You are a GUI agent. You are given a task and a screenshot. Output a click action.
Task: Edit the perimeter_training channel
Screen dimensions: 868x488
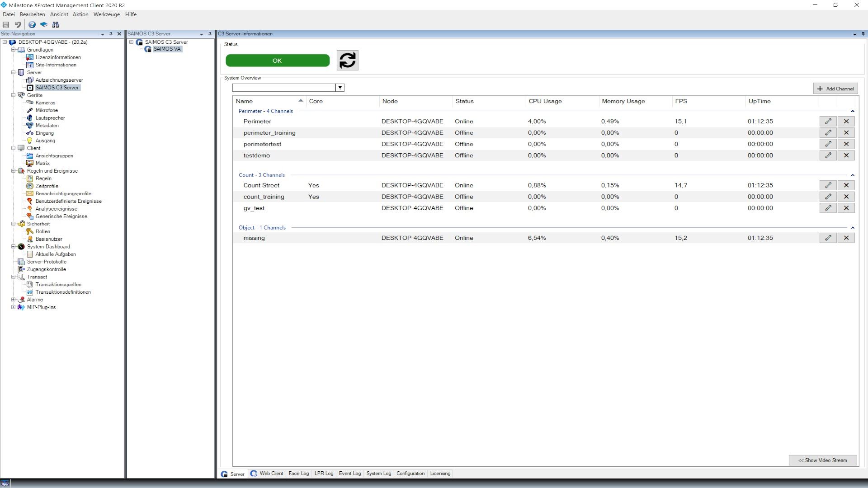[828, 132]
